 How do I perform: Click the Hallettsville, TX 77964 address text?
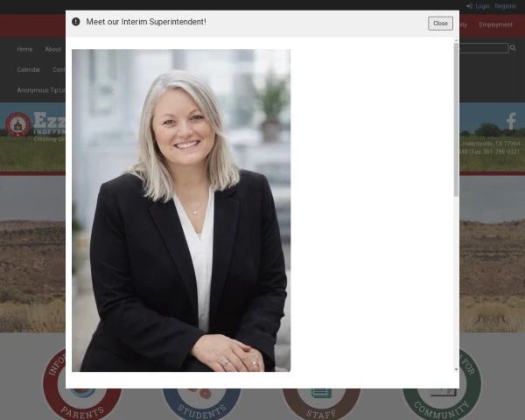491,143
